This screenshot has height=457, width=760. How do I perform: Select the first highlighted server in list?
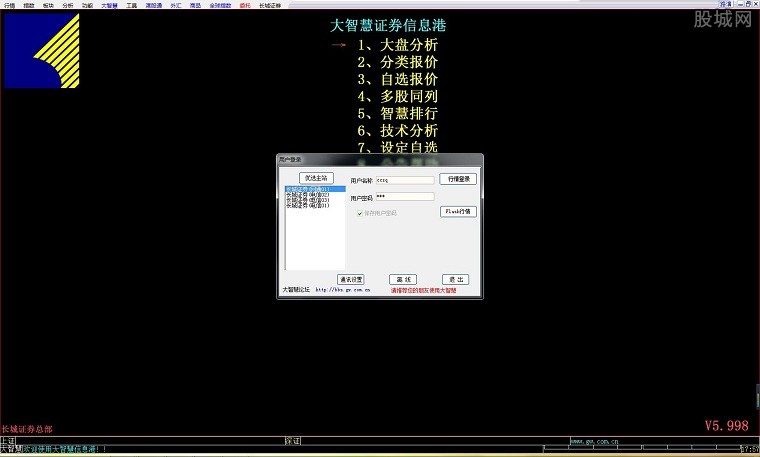click(315, 188)
